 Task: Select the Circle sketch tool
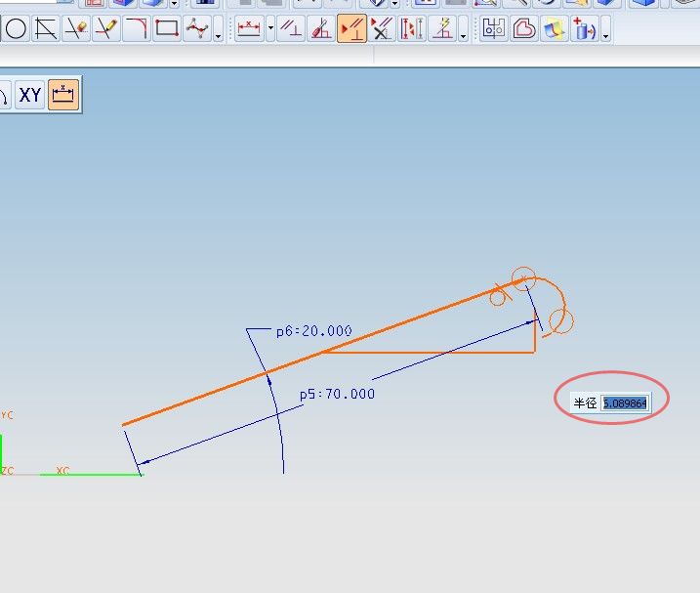16,29
